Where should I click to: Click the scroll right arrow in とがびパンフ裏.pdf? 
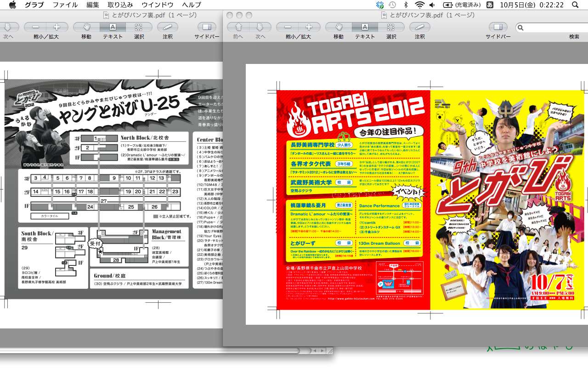click(323, 351)
